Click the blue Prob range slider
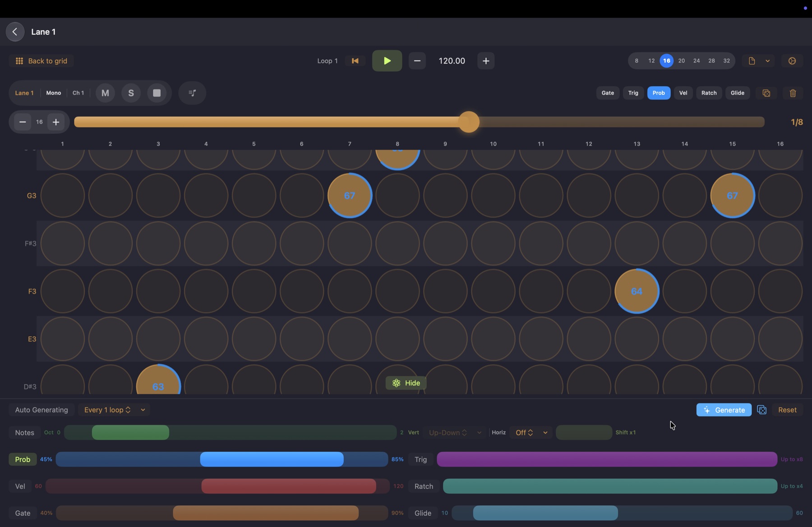 tap(272, 459)
